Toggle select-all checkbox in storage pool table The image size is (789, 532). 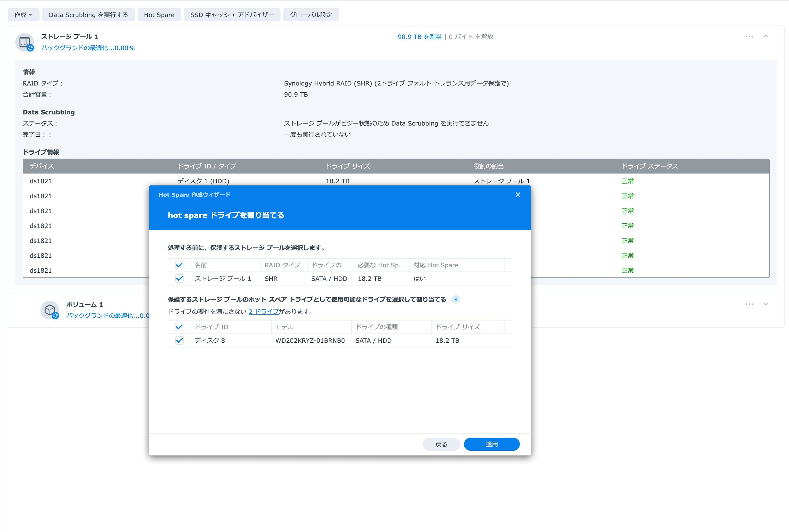click(x=179, y=265)
